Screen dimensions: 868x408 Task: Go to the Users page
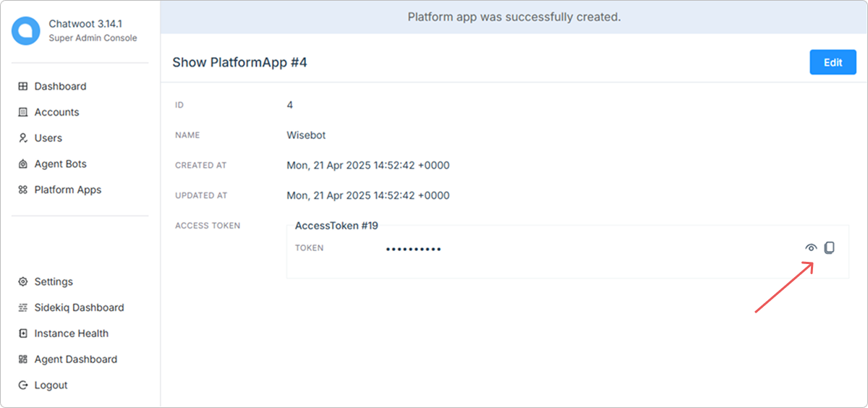pyautogui.click(x=48, y=138)
